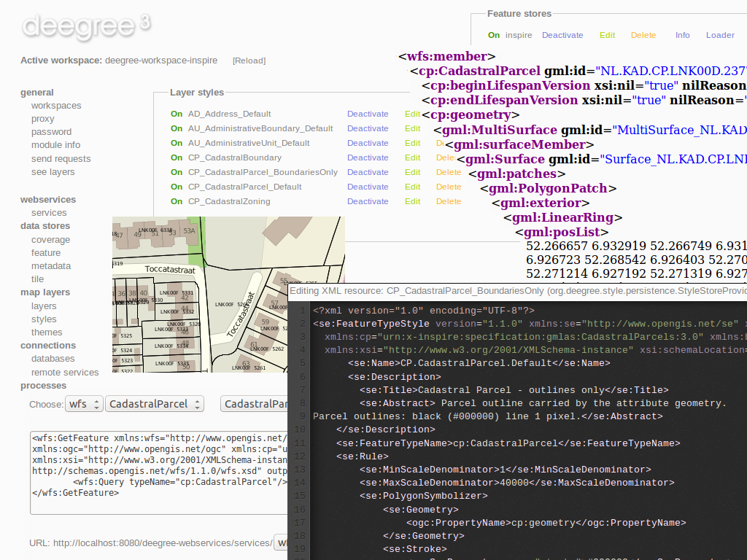Screen dimensions: 747x560
Task: Edit the CP_CadastralZoning style
Action: click(x=413, y=201)
